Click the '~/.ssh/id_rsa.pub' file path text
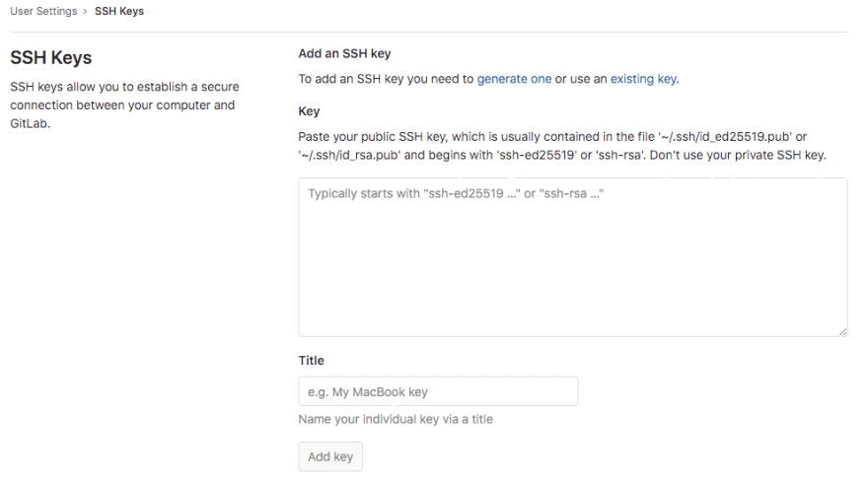This screenshot has height=482, width=868. [349, 155]
